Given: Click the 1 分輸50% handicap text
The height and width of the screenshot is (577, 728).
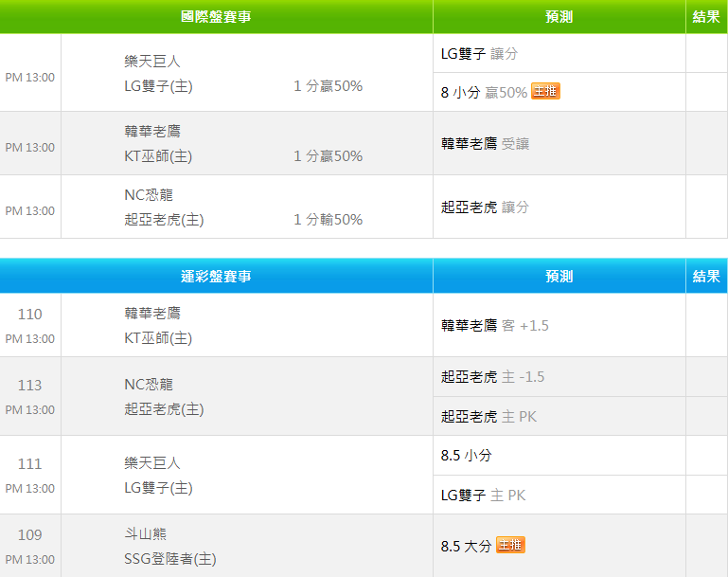Looking at the screenshot, I should [x=328, y=220].
